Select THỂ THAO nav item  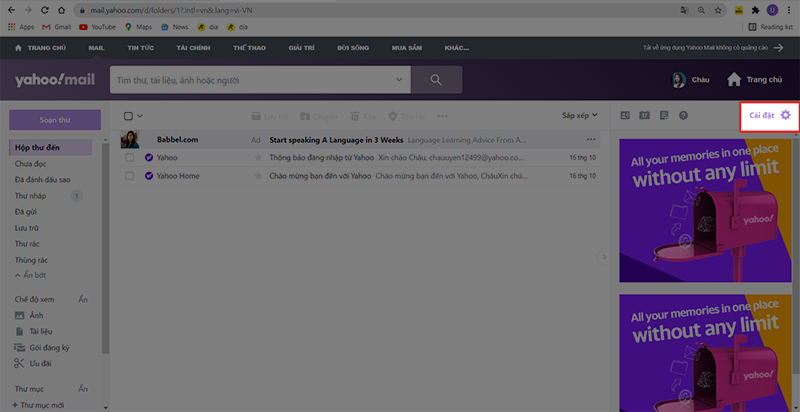point(248,48)
